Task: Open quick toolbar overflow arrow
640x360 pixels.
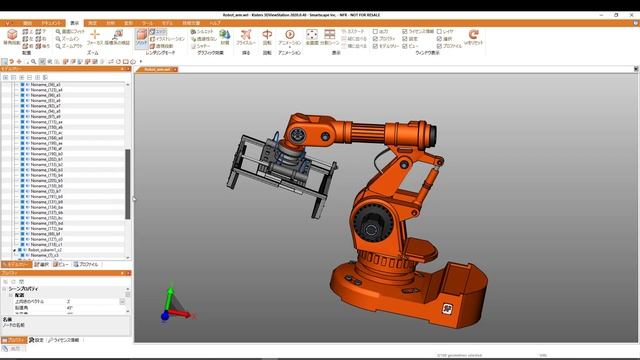Action: 141,62
